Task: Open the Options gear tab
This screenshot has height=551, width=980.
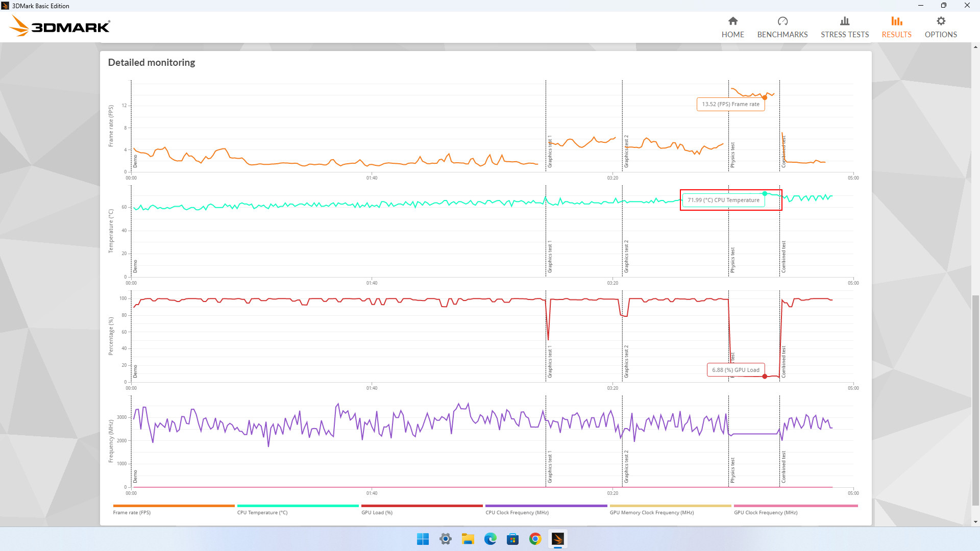Action: pos(940,28)
